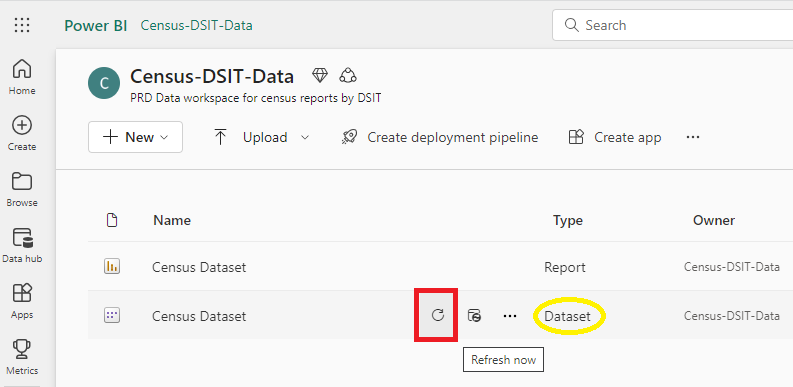
Task: Open Create in the left navigation
Action: 22,133
